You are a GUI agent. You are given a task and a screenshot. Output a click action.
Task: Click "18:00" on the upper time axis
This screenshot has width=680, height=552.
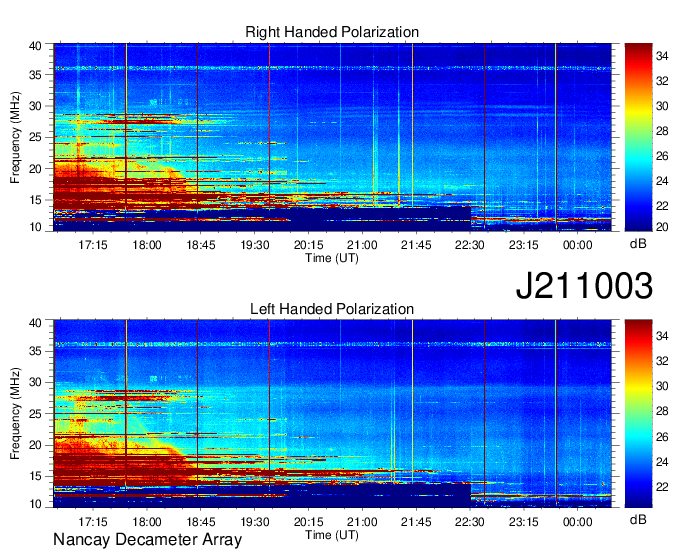147,245
